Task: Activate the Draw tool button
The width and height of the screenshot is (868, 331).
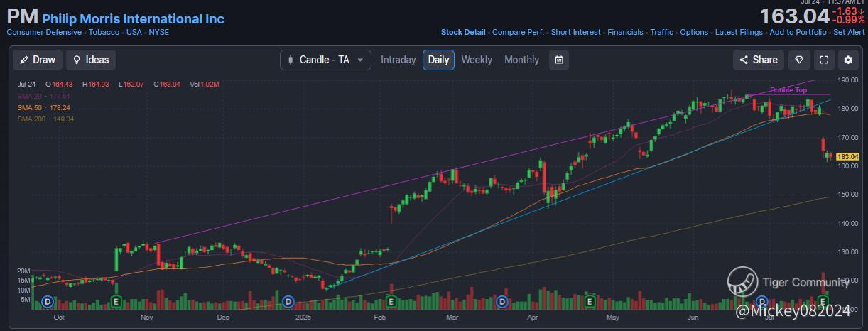Action: 38,60
